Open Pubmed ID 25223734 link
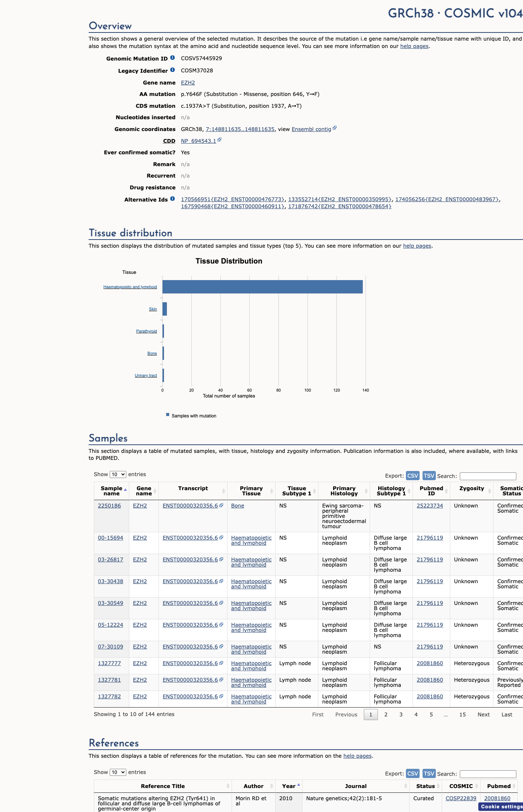 [x=430, y=506]
